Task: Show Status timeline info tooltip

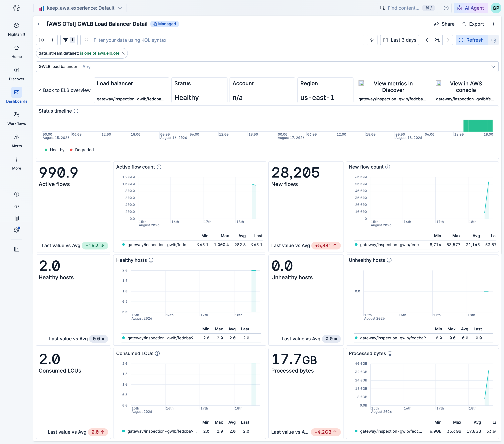Action: click(x=76, y=111)
